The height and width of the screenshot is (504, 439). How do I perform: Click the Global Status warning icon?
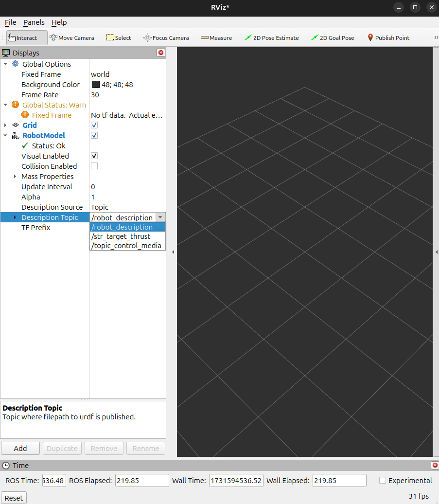[x=15, y=105]
